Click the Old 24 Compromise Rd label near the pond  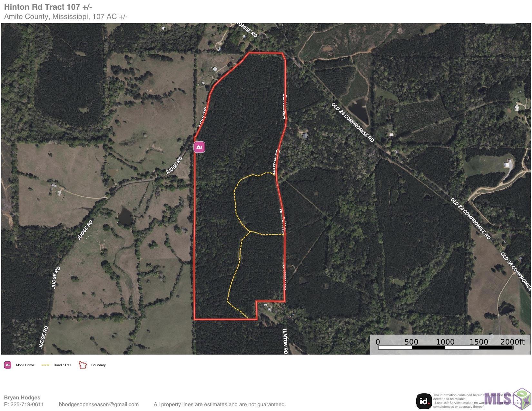coord(353,122)
